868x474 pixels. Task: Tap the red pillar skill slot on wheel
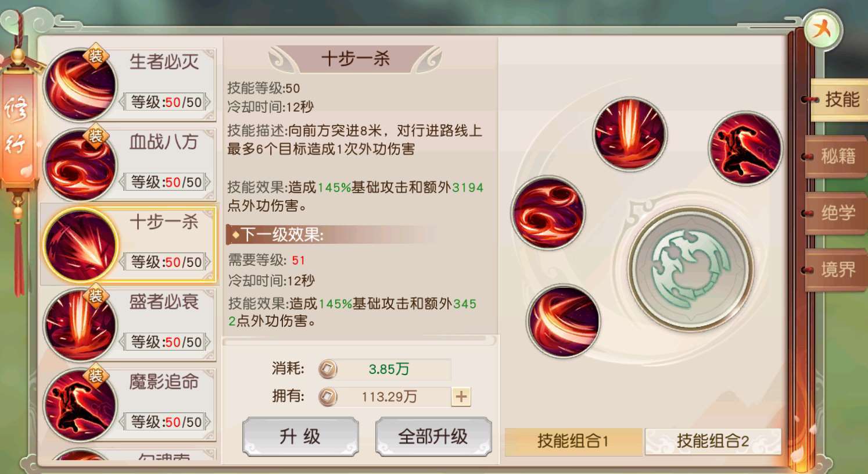[x=630, y=134]
